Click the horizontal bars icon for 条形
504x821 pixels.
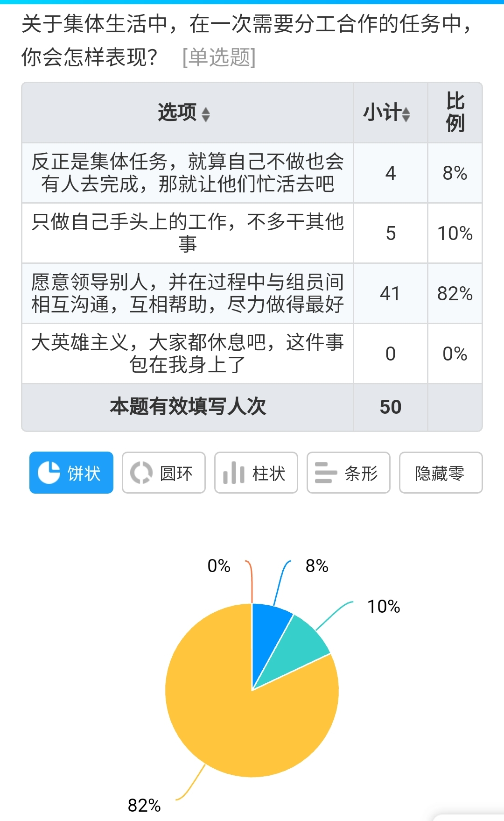coord(326,473)
